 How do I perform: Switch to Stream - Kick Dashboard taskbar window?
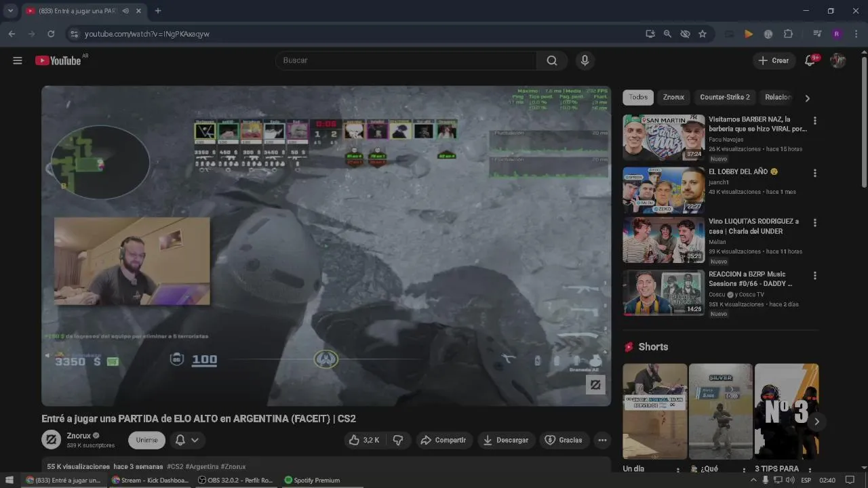pos(149,480)
